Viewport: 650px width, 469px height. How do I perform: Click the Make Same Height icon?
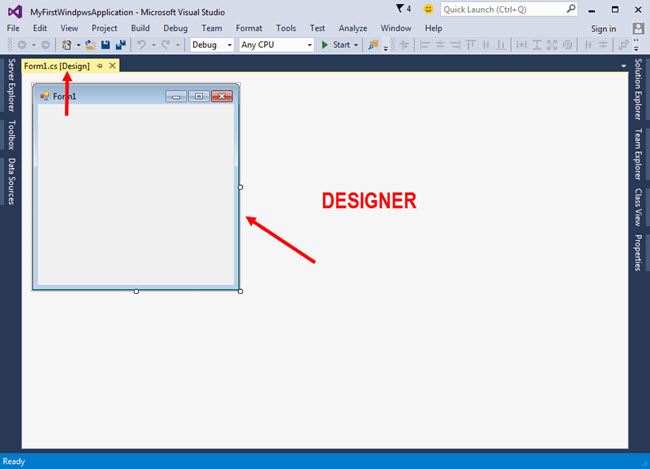(x=537, y=45)
